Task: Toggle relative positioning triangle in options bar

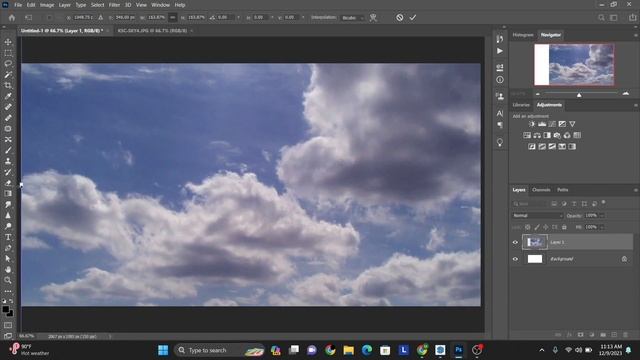Action: tap(100, 18)
